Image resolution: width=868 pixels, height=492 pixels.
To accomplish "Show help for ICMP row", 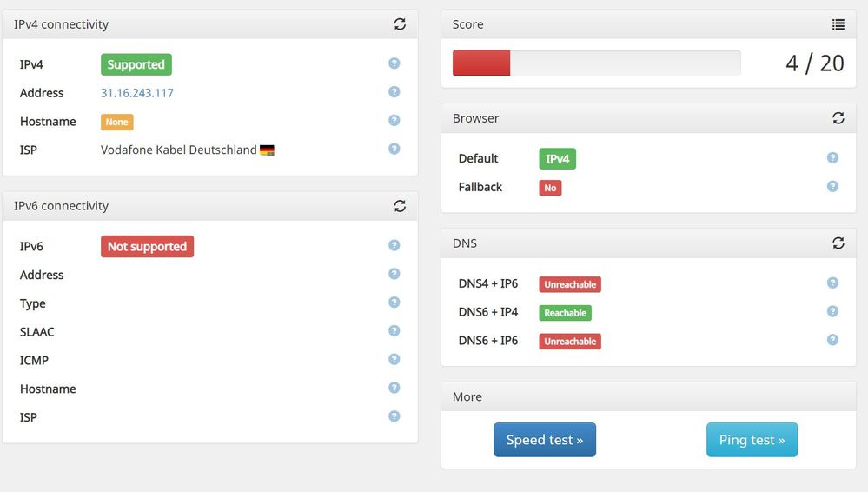I will 394,359.
